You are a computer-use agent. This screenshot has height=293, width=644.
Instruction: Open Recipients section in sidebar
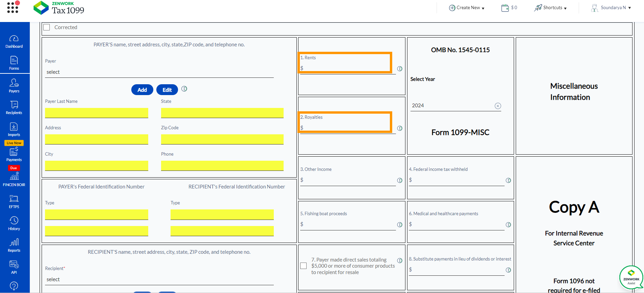click(14, 108)
